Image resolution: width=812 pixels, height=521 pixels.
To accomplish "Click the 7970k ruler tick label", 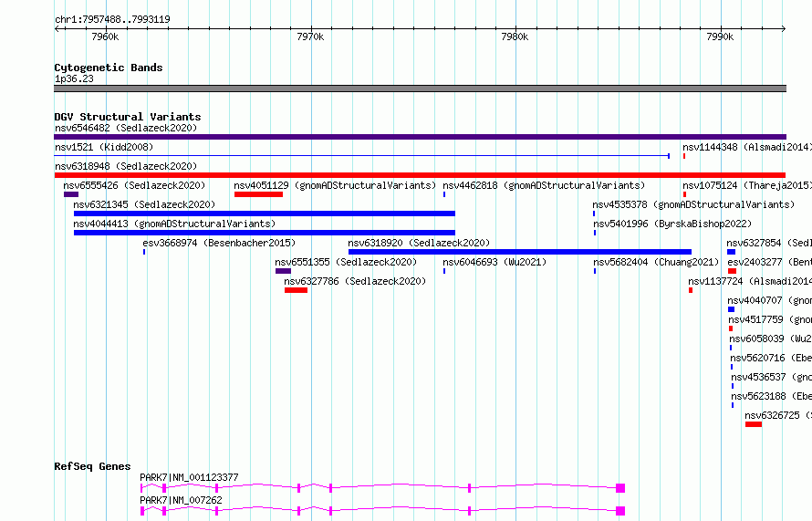I will 310,36.
